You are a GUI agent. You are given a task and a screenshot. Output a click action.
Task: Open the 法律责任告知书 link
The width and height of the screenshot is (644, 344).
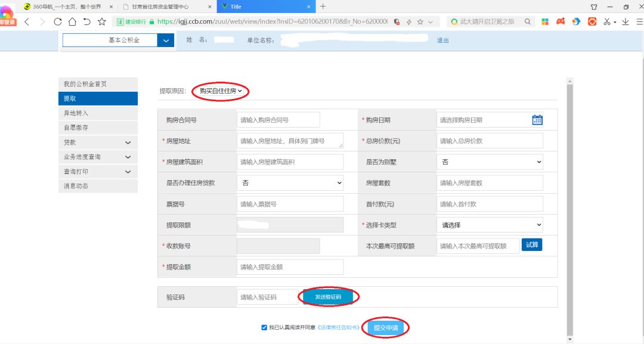[x=339, y=328]
